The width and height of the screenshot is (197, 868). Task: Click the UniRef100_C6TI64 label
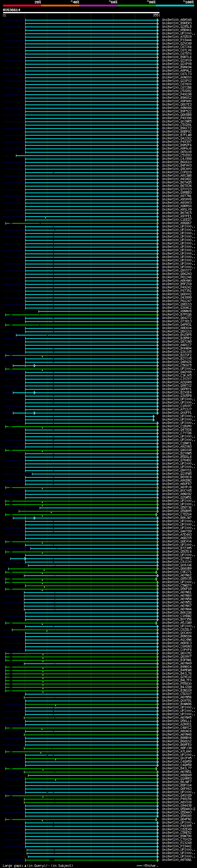click(176, 47)
